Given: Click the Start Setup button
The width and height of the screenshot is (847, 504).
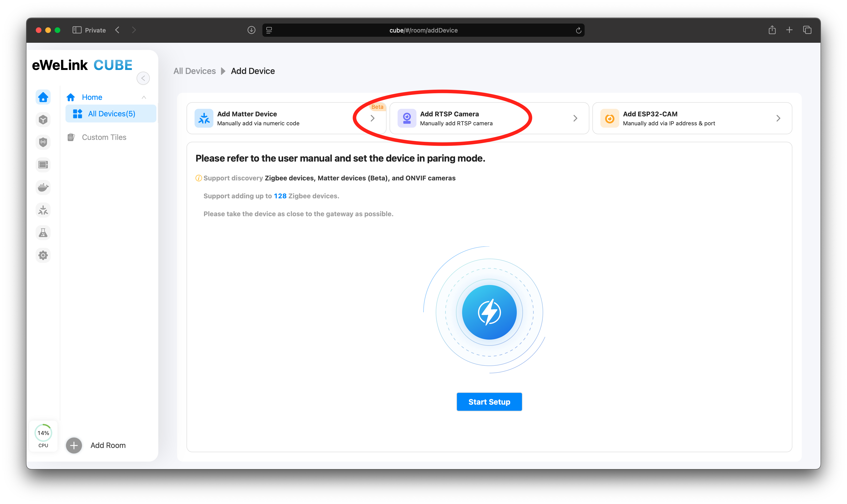Looking at the screenshot, I should pos(489,402).
